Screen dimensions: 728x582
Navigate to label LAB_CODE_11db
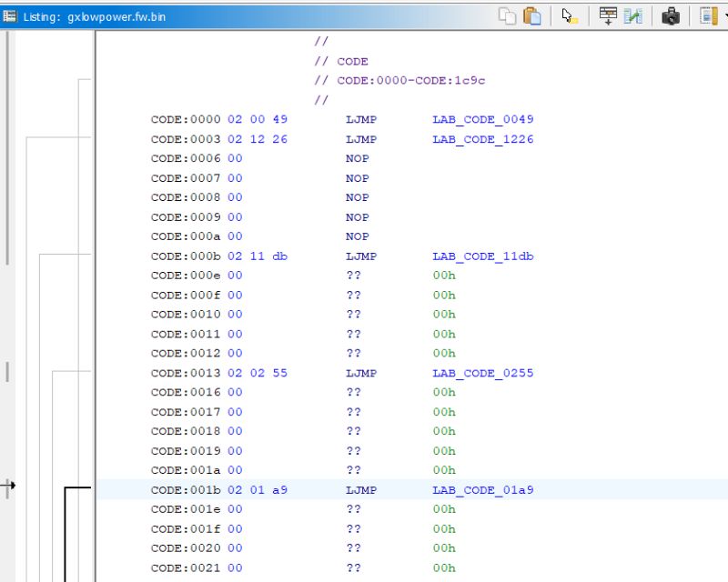482,256
